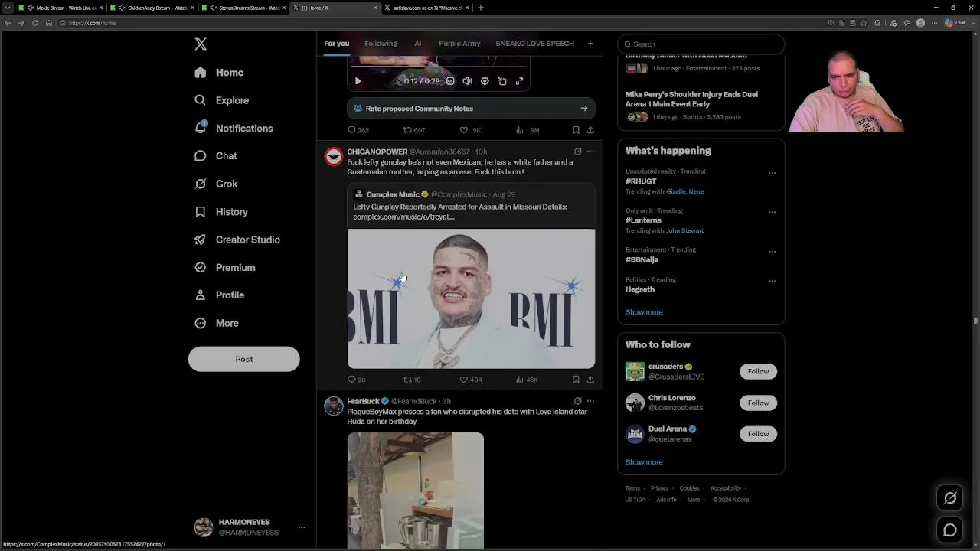Click the X logo in the sidebar

(201, 44)
